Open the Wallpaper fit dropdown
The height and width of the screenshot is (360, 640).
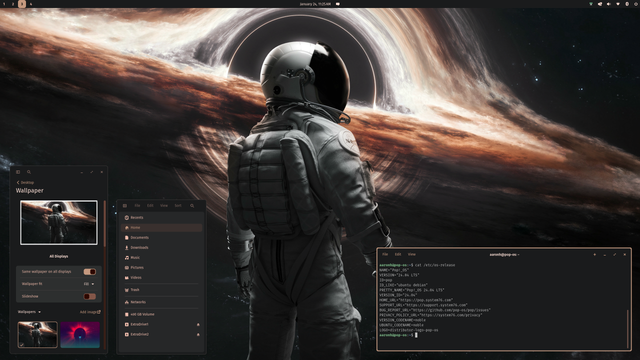click(89, 284)
